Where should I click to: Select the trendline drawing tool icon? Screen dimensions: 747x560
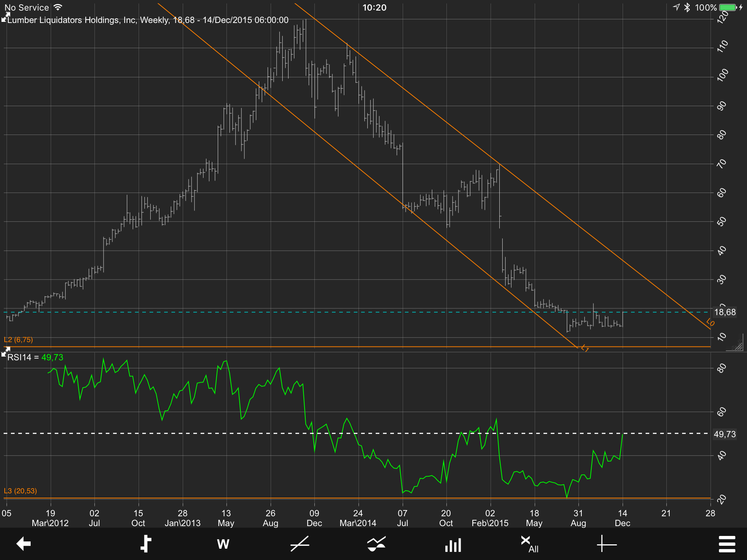[300, 544]
